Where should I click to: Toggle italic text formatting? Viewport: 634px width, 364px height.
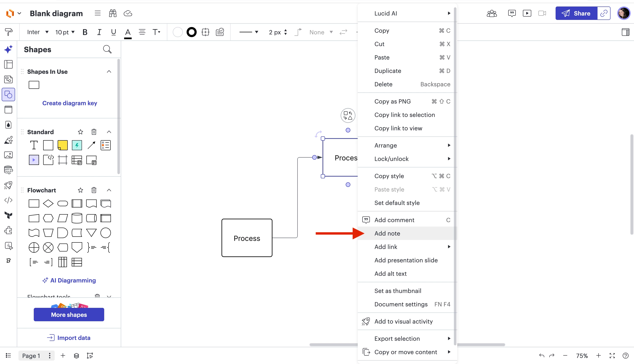click(x=99, y=32)
